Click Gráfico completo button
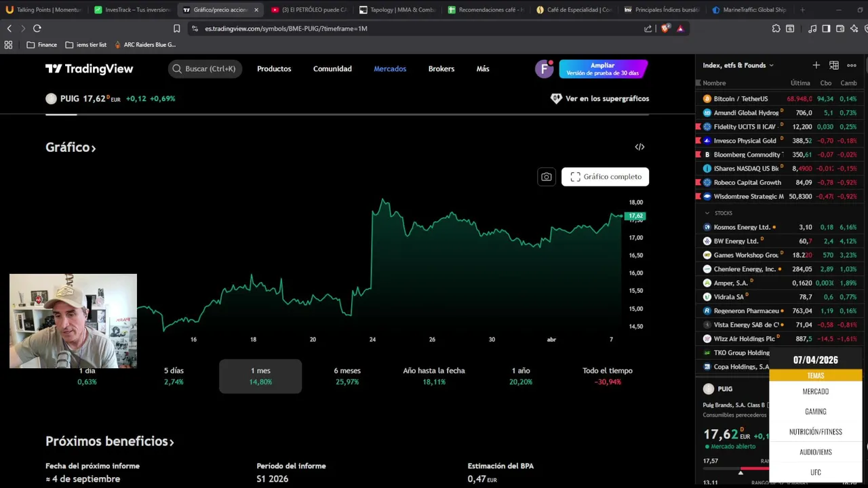The image size is (868, 488). [606, 177]
